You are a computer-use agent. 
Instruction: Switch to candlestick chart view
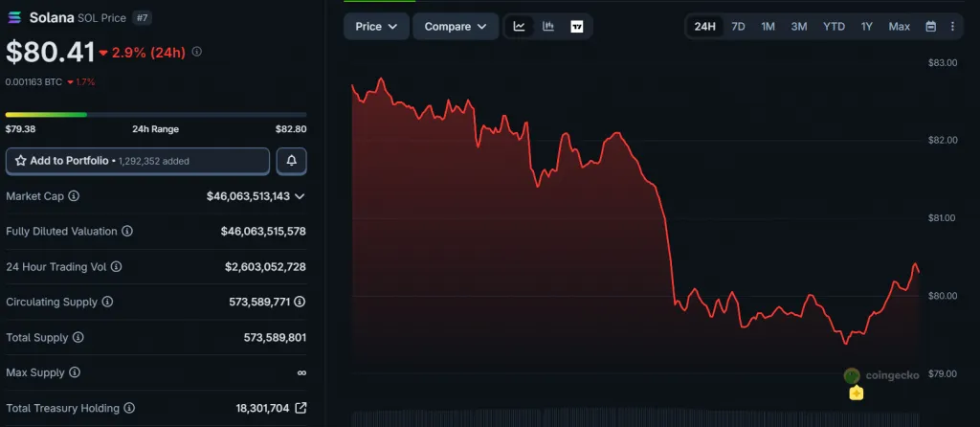pos(548,26)
